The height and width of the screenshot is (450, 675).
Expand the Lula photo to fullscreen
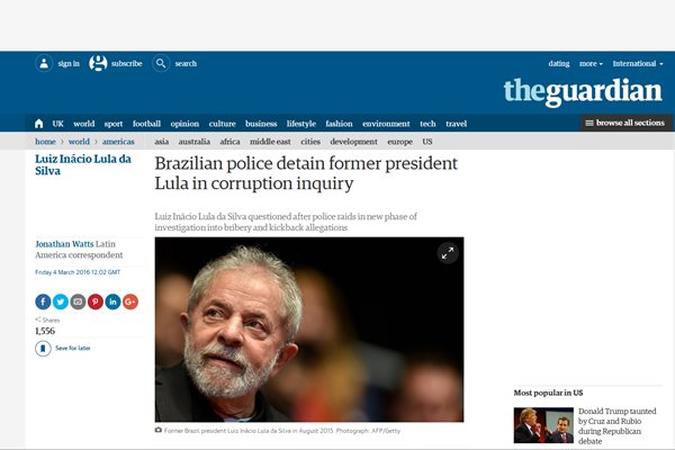tap(448, 253)
